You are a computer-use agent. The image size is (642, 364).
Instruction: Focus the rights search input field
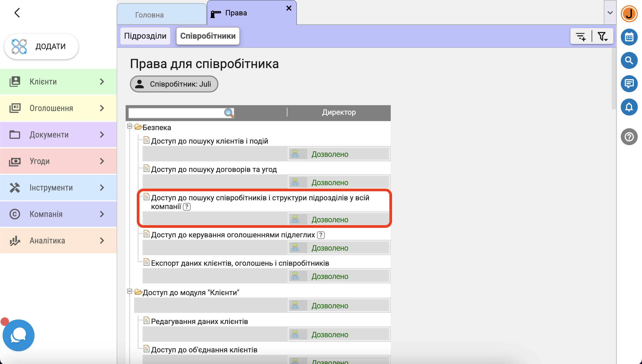point(176,113)
